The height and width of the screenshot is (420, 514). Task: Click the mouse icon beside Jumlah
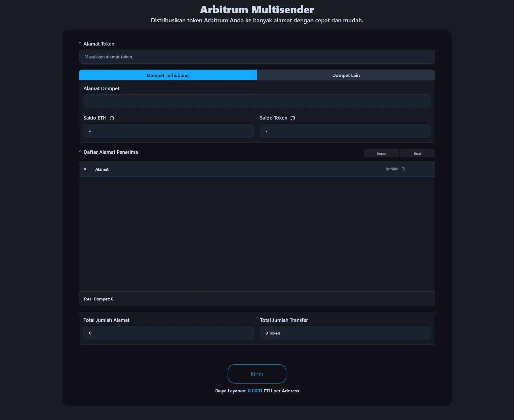point(403,169)
